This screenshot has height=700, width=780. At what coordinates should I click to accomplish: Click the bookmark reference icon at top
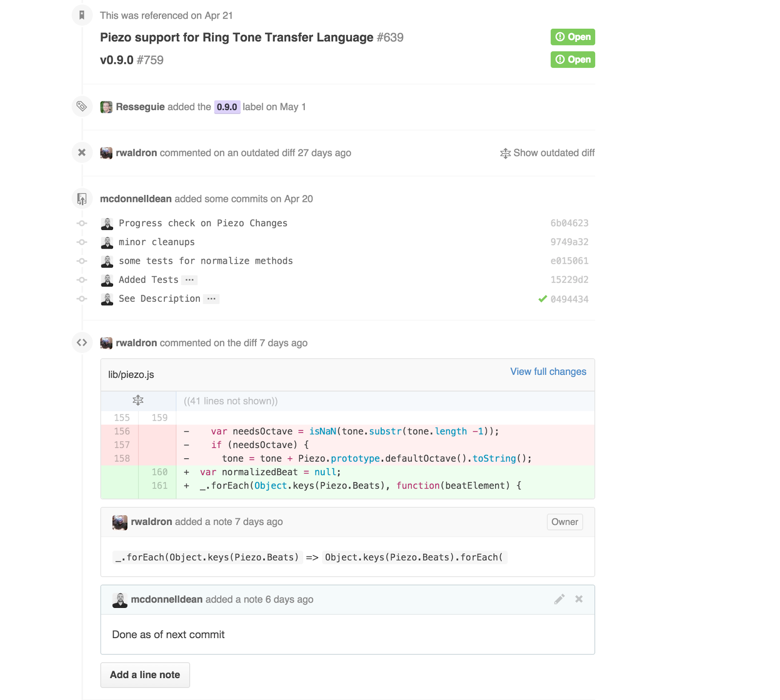(82, 15)
